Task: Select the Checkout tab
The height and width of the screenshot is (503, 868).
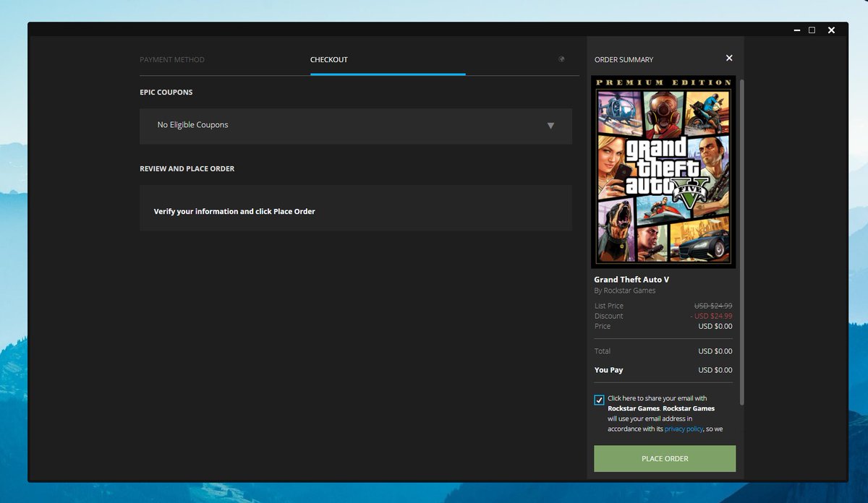Action: pyautogui.click(x=329, y=60)
